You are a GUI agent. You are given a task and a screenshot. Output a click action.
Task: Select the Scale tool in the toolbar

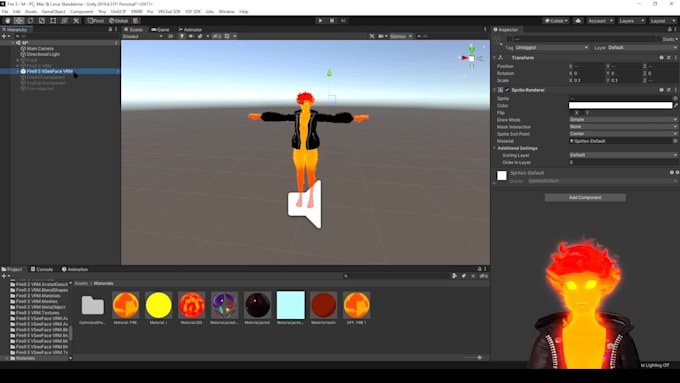(42, 20)
